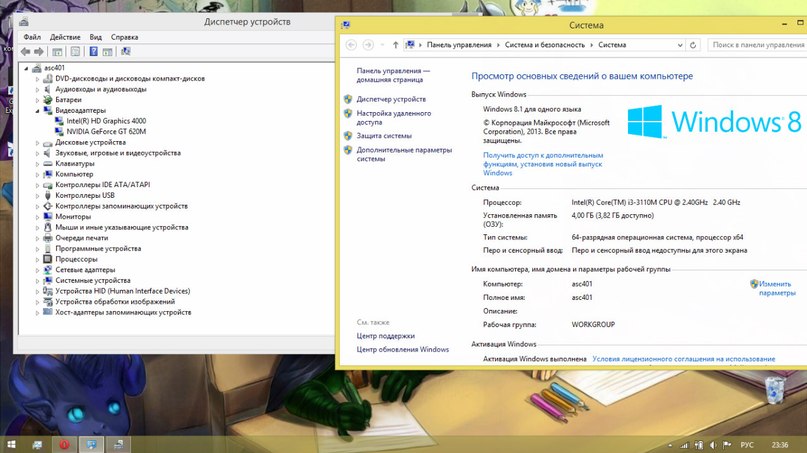Click control panel icon in address bar
The width and height of the screenshot is (807, 453).
[x=410, y=45]
